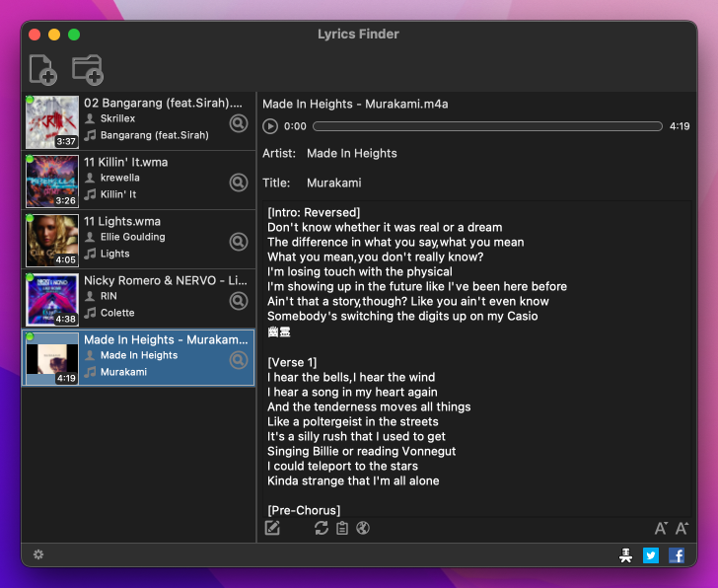The width and height of the screenshot is (718, 588).
Task: Click the edit lyrics icon
Action: coord(272,528)
